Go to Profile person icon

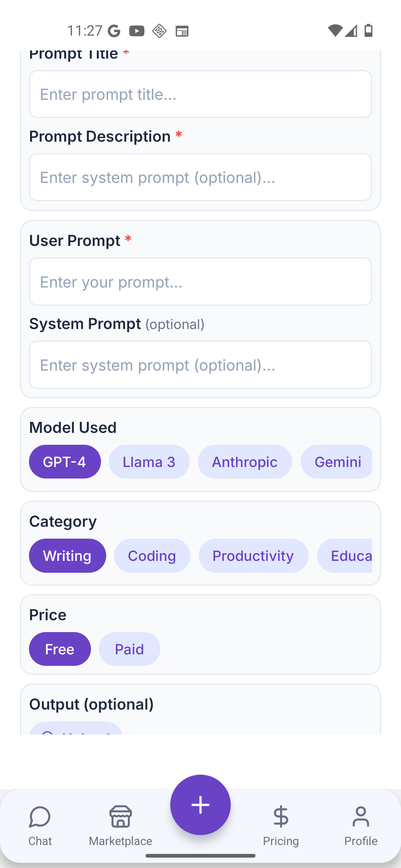pyautogui.click(x=361, y=817)
